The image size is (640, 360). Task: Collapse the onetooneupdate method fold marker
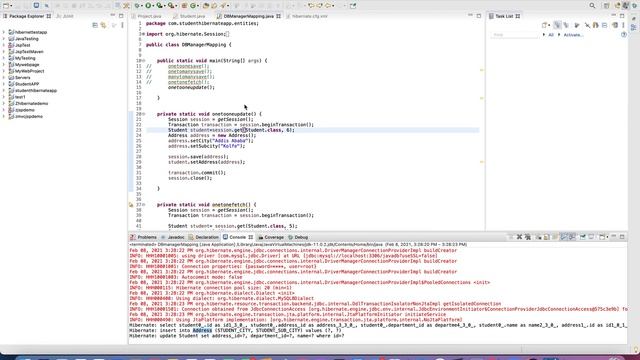tap(143, 114)
